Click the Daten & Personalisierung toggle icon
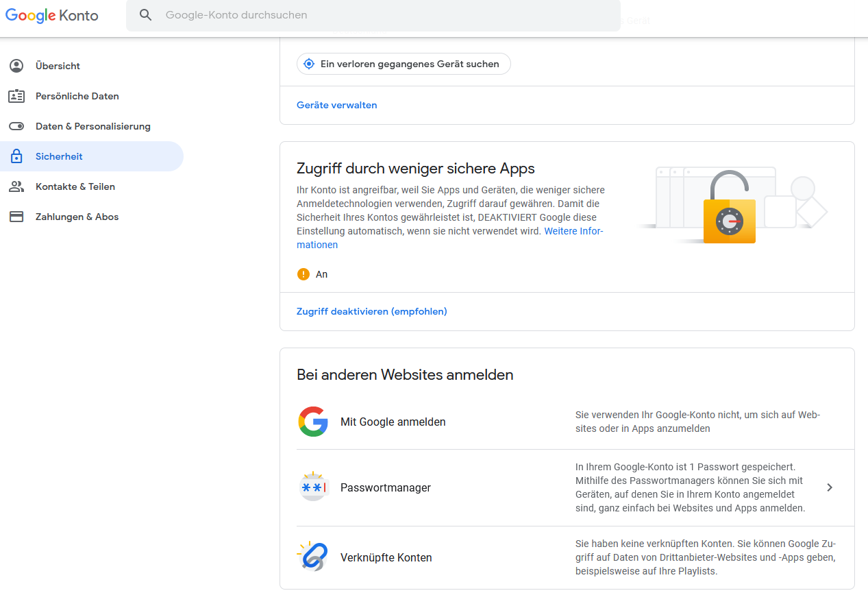The height and width of the screenshot is (606, 868). pyautogui.click(x=16, y=126)
